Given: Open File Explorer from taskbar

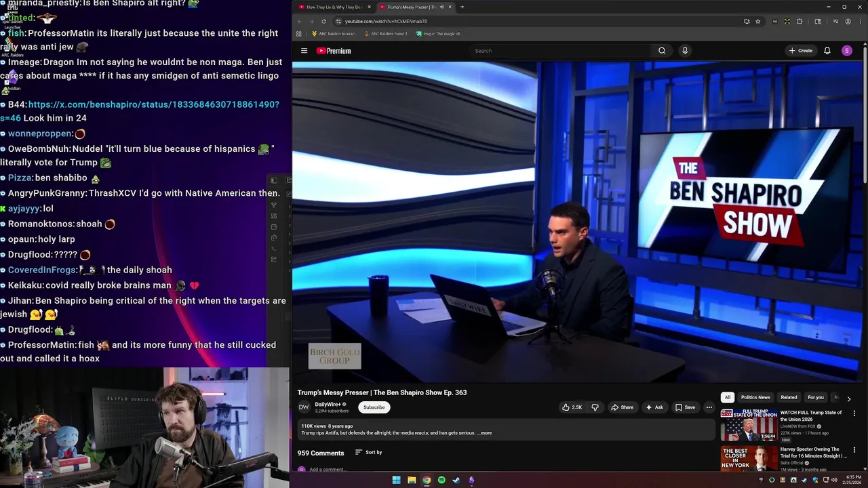Looking at the screenshot, I should click(412, 480).
